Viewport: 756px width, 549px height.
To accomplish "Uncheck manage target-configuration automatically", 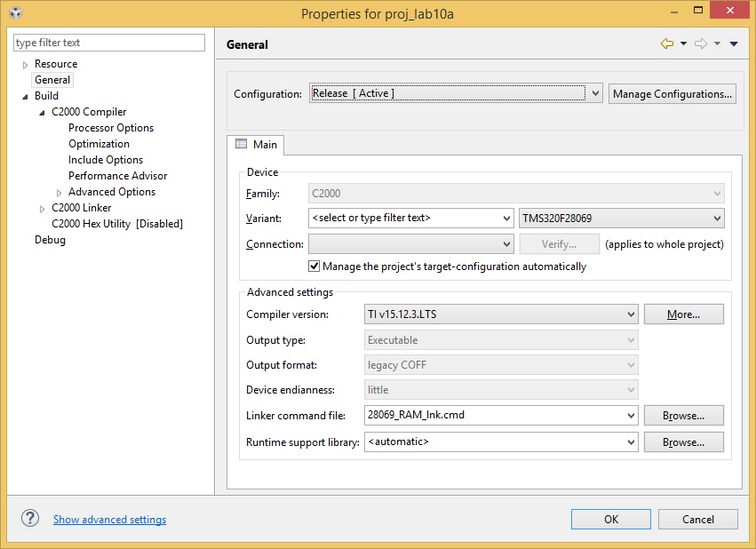I will click(314, 266).
